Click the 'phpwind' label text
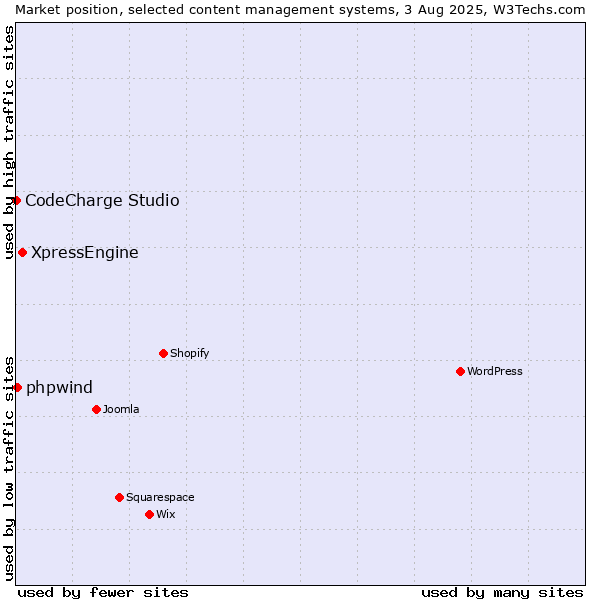 (59, 388)
